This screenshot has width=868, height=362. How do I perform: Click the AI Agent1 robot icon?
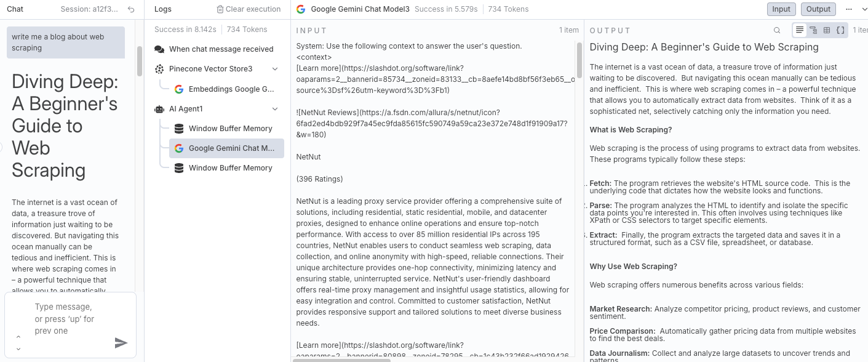pyautogui.click(x=159, y=109)
